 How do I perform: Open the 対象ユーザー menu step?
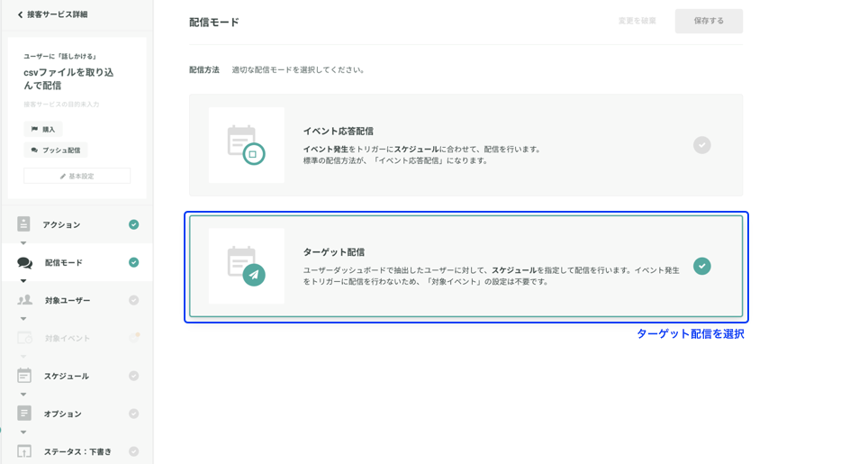pos(77,300)
